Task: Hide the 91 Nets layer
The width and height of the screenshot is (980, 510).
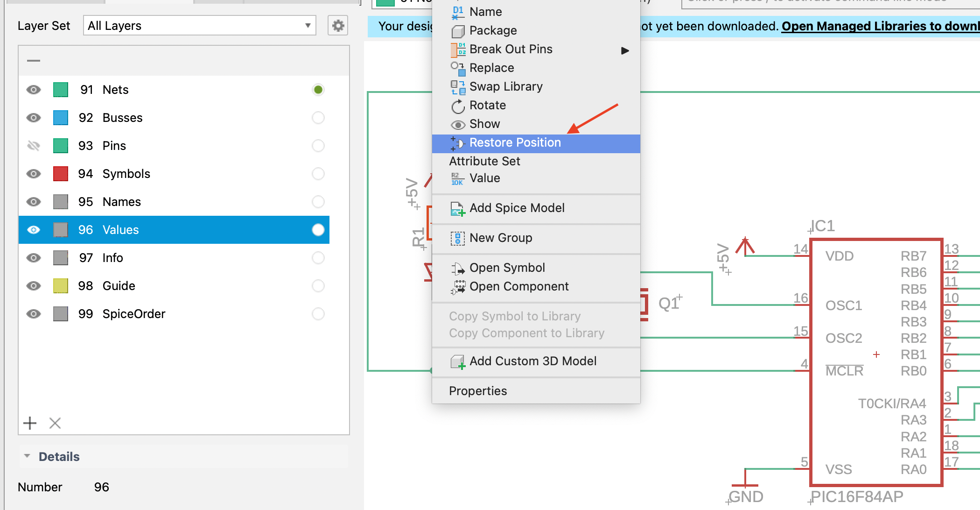Action: 34,90
